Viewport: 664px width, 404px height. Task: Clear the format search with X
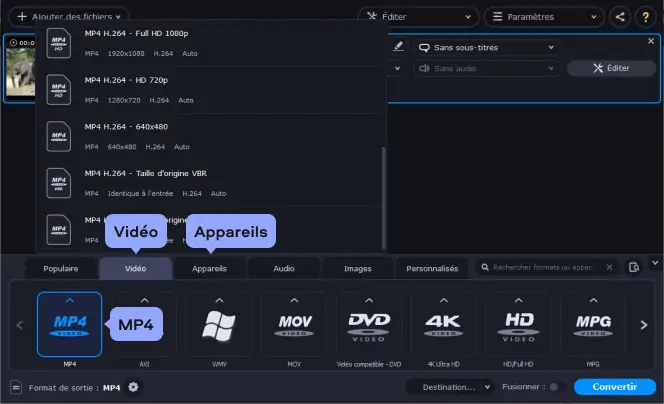(609, 267)
